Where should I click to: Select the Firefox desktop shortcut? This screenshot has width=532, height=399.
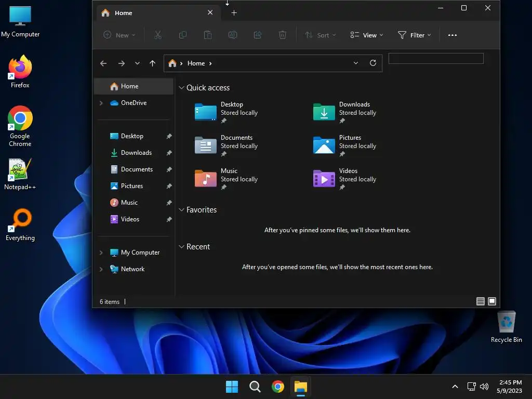click(20, 72)
